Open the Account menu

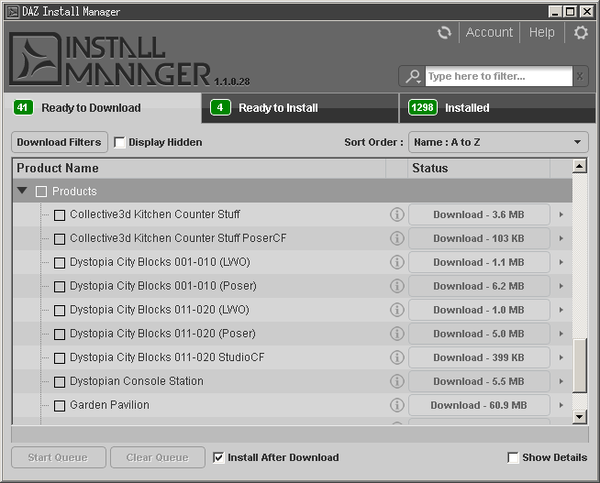pyautogui.click(x=489, y=33)
